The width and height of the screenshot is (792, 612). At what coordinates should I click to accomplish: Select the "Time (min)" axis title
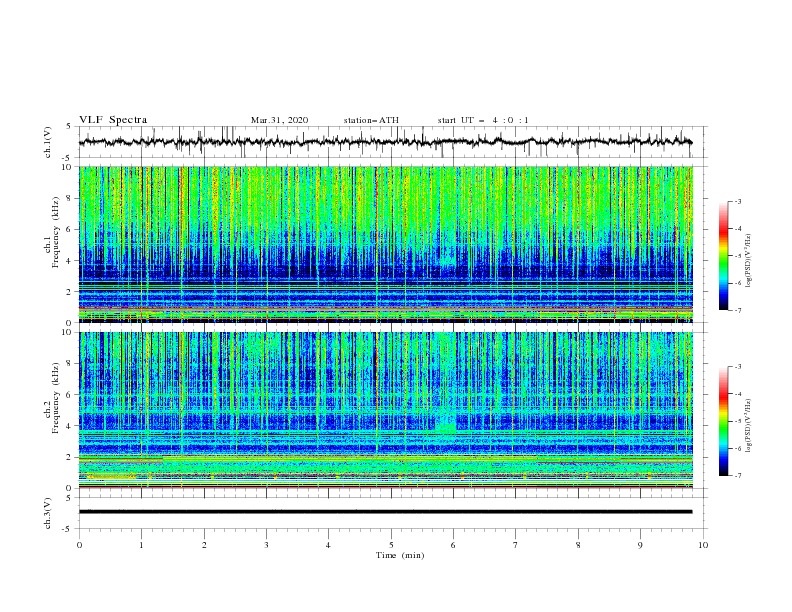400,555
